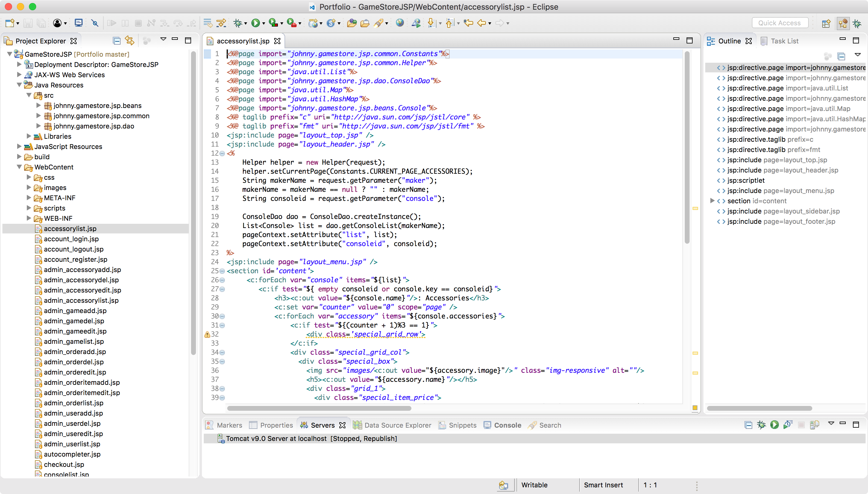Open Project Explorer View Menu triangle

(x=163, y=39)
